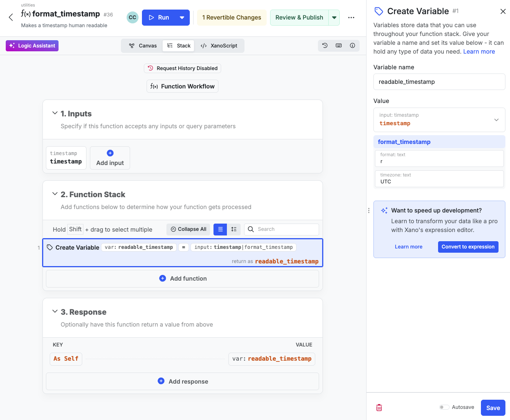This screenshot has width=510, height=420.
Task: Click Review & Publish
Action: (x=299, y=18)
